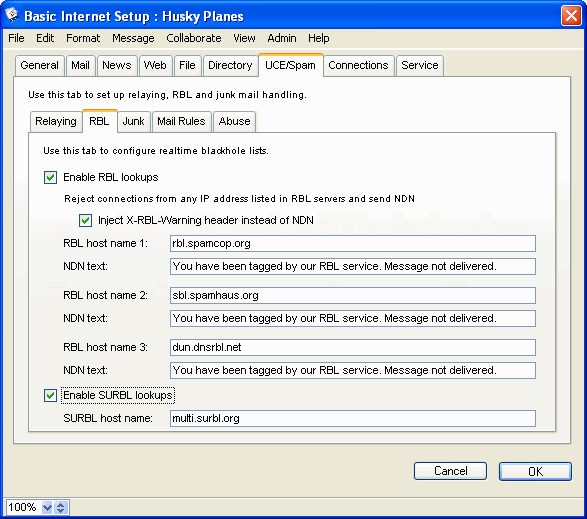Click the OK button
The width and height of the screenshot is (587, 519).
[x=535, y=471]
